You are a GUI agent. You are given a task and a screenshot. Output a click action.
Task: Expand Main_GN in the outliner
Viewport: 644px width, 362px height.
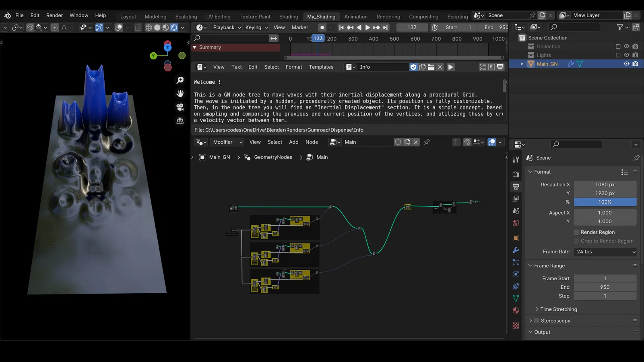tap(522, 64)
